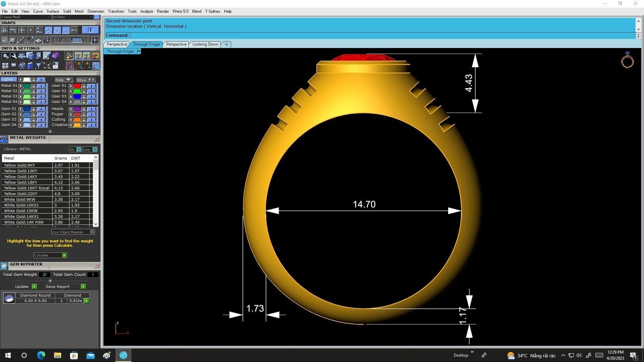Open the Through Finger viewport dropdown arrow
644x362 pixels.
coord(139,51)
